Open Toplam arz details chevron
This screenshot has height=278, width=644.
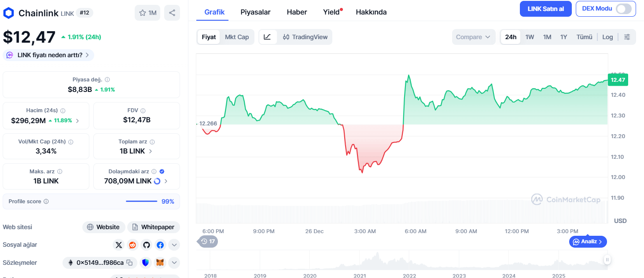151,151
